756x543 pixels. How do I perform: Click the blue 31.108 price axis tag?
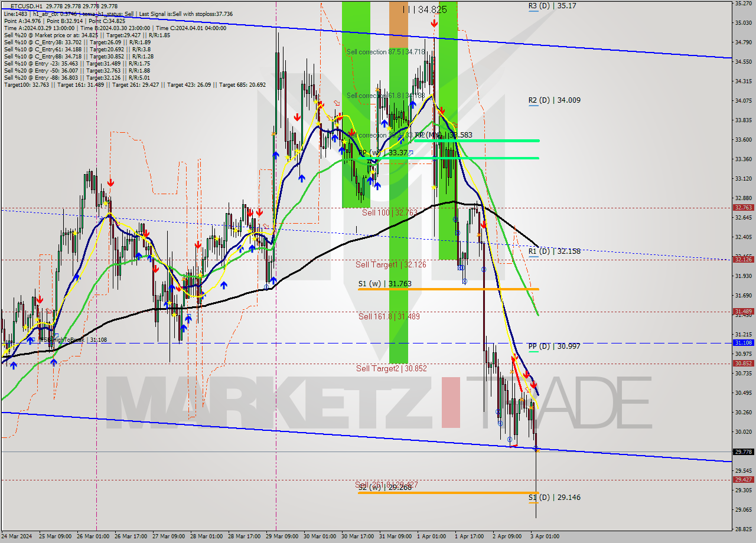tap(743, 342)
